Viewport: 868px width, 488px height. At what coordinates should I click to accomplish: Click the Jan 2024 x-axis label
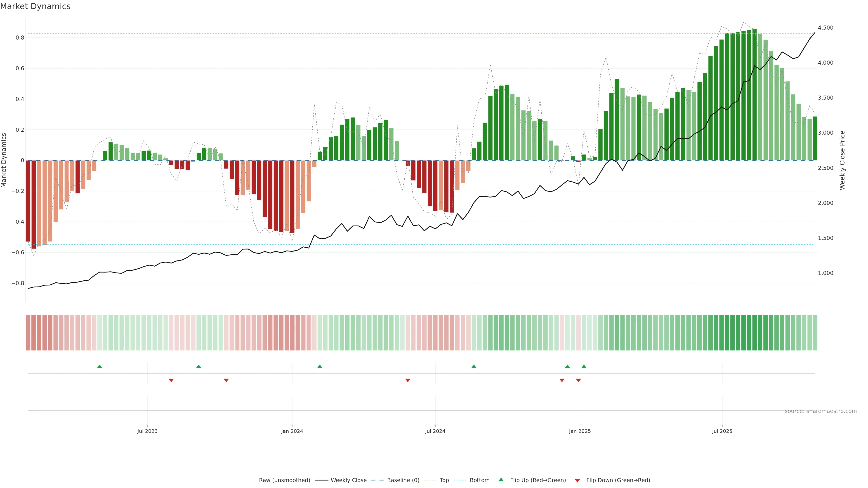click(292, 431)
